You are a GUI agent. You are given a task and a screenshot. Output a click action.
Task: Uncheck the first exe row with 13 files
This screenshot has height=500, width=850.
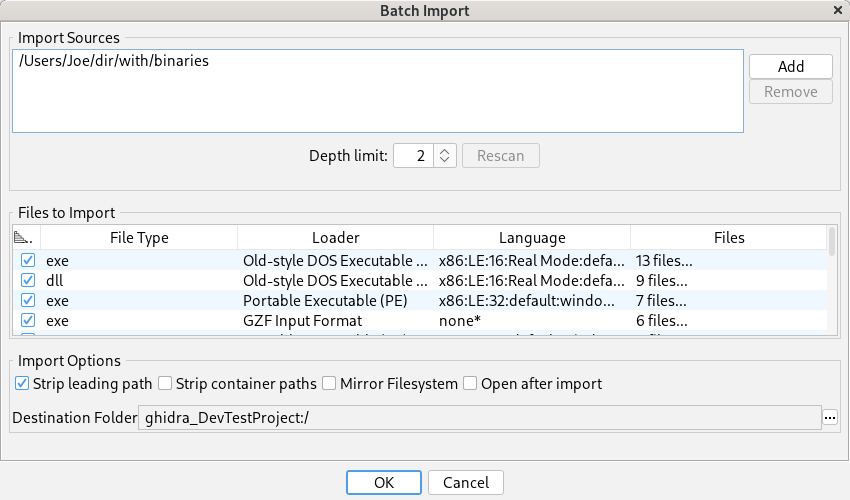pos(28,260)
